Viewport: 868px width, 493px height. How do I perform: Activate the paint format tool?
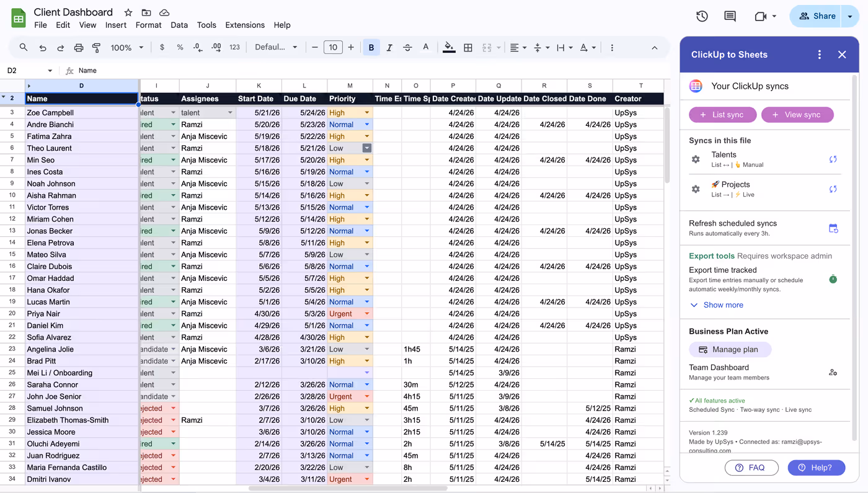pyautogui.click(x=96, y=48)
